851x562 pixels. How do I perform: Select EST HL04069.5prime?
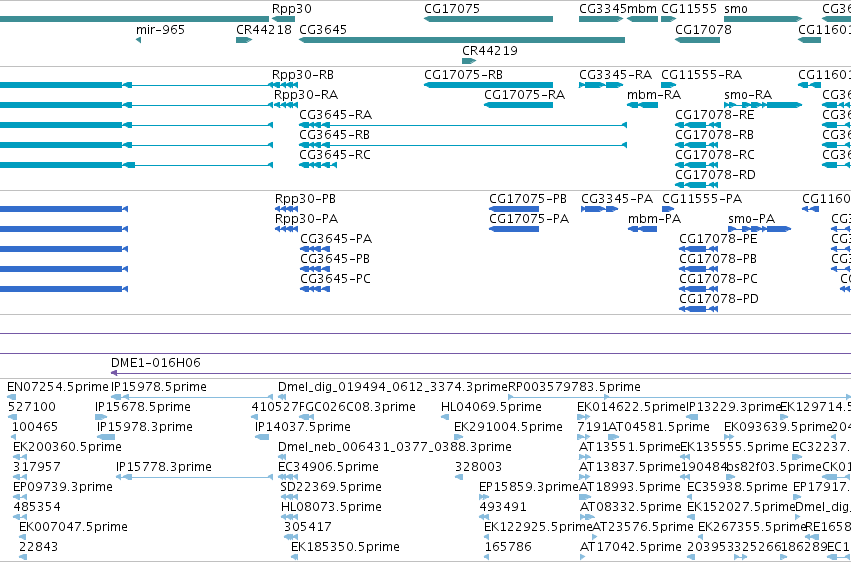pos(491,407)
